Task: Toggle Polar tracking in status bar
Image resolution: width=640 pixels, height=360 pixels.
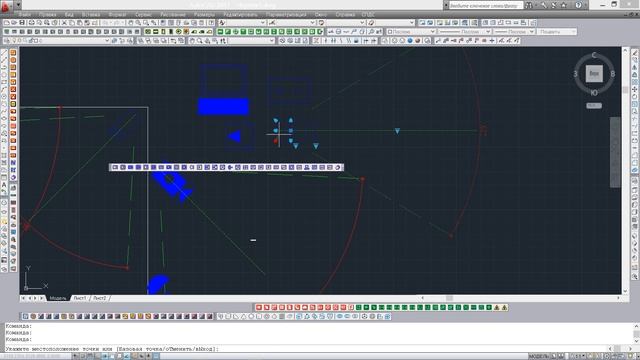Action: tap(105, 356)
